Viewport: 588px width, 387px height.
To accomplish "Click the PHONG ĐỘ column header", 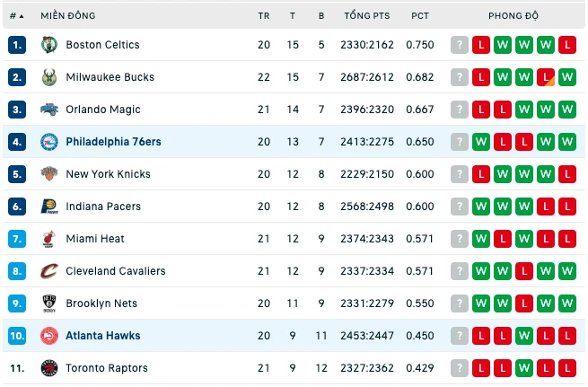I will coord(513,16).
